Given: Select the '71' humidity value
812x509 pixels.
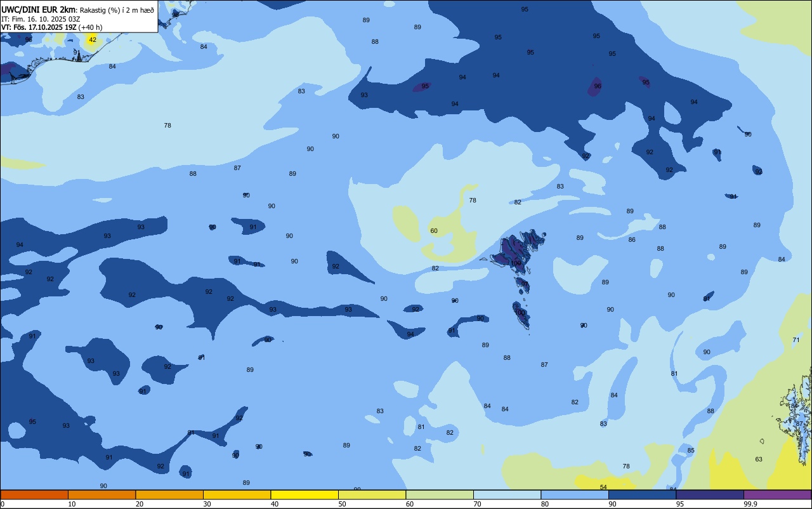Looking at the screenshot, I should (x=796, y=340).
